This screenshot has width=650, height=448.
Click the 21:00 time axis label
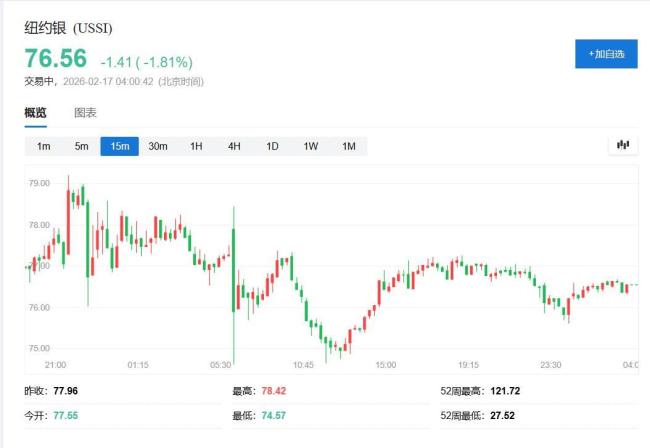point(55,365)
